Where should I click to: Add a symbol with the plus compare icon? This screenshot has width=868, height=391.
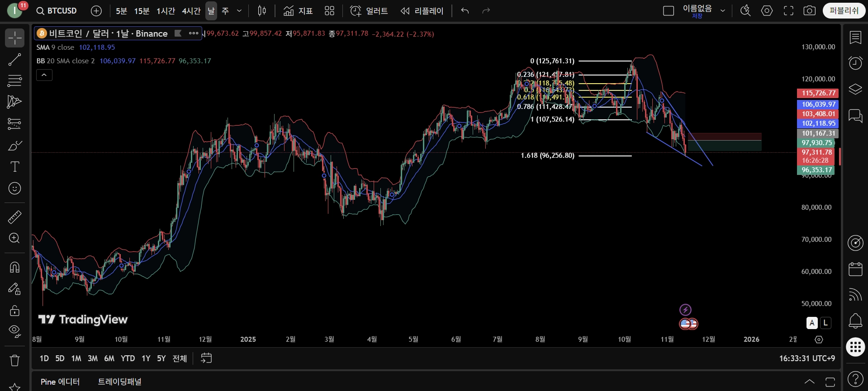click(96, 11)
